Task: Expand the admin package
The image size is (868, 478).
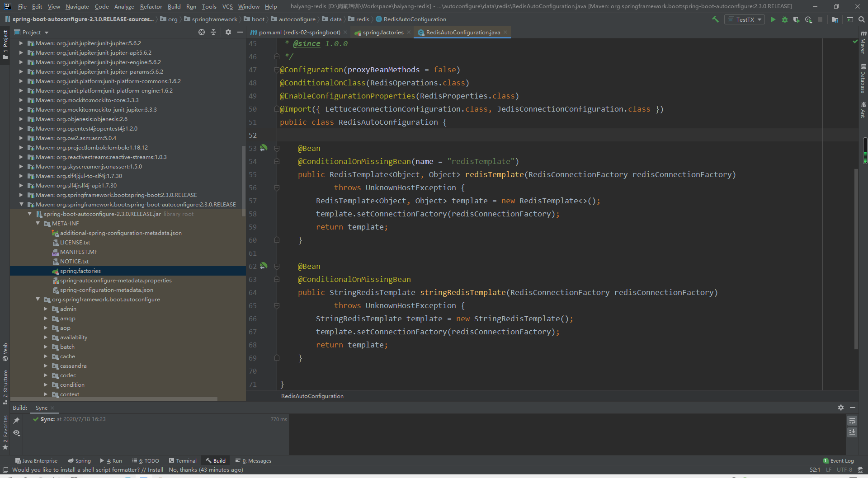Action: tap(46, 309)
